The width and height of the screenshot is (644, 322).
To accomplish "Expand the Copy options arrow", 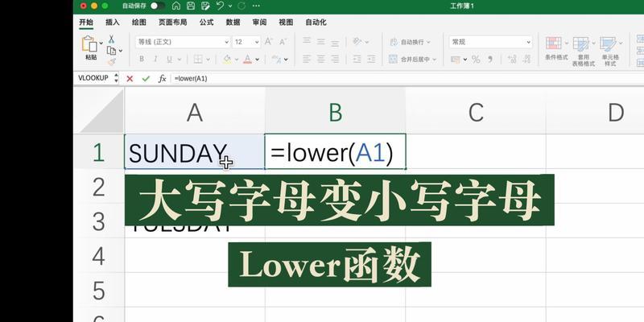I will (x=121, y=51).
